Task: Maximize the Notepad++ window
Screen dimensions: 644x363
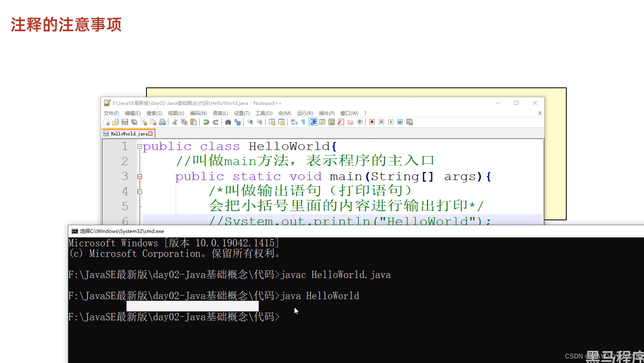Action: point(516,103)
